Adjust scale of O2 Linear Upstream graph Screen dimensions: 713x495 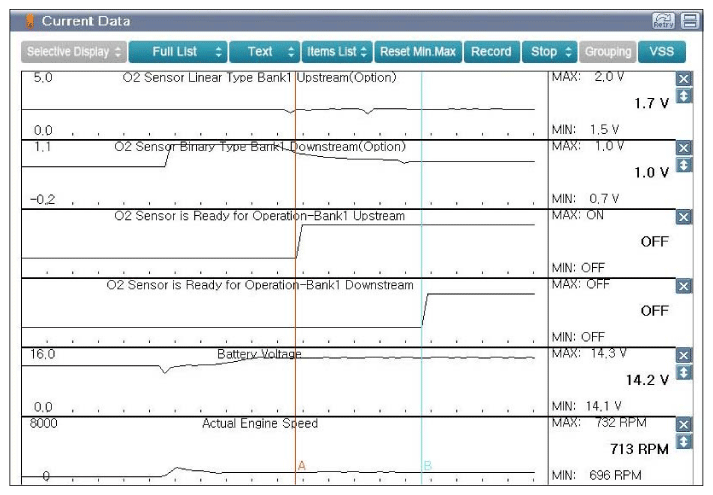(684, 96)
